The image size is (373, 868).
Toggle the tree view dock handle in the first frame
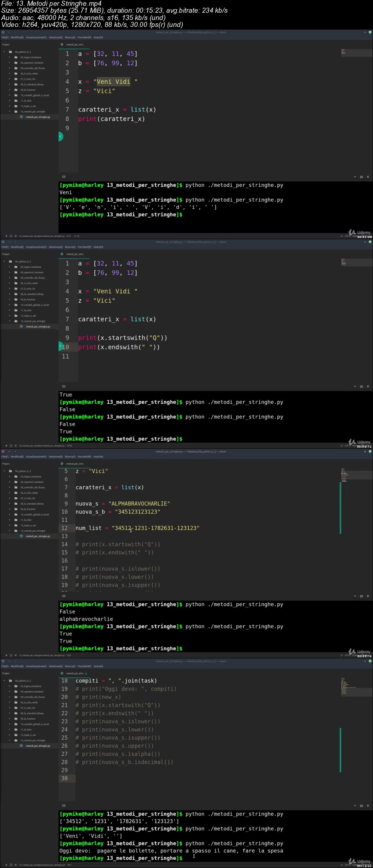click(60, 136)
